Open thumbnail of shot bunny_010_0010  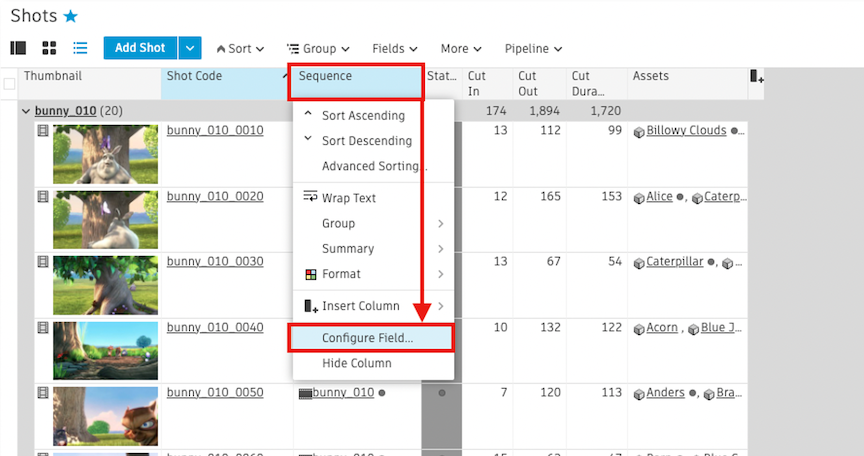tap(105, 154)
